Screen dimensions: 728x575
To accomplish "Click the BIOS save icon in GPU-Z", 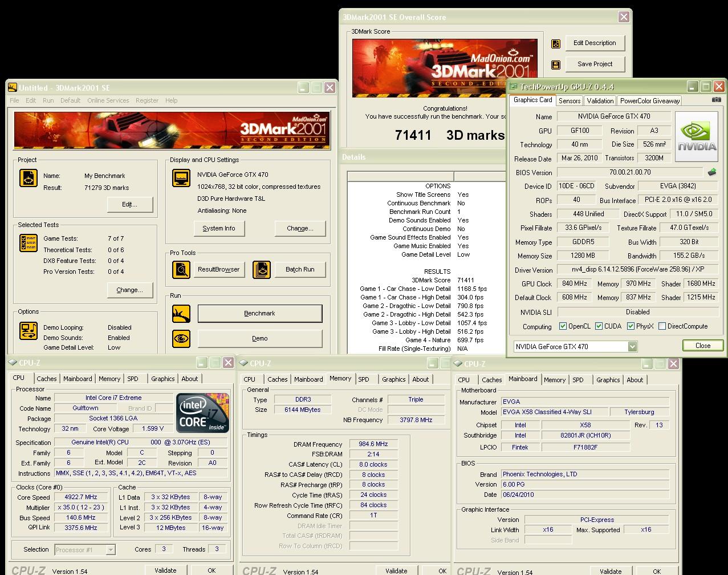I will pyautogui.click(x=712, y=172).
